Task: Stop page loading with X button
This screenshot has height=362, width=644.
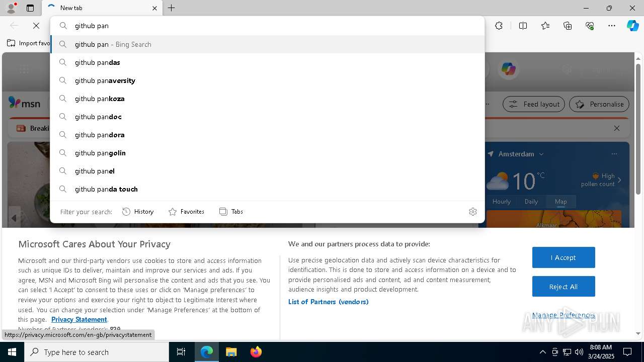Action: tap(36, 26)
